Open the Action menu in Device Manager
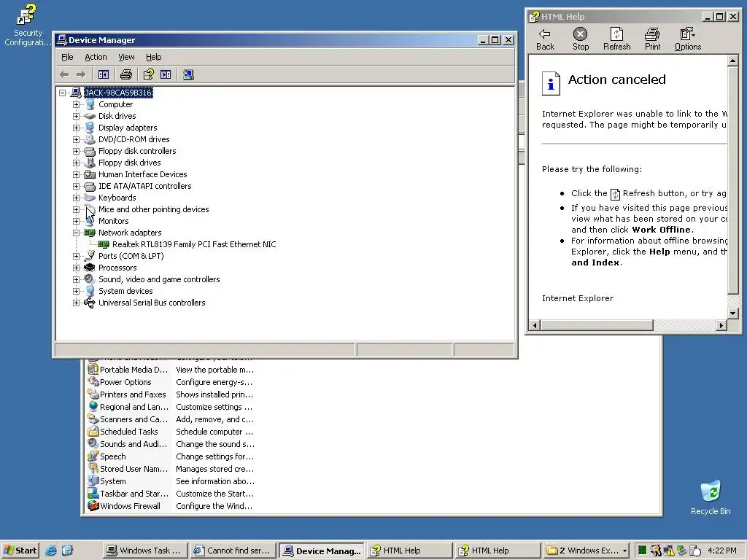 click(96, 57)
